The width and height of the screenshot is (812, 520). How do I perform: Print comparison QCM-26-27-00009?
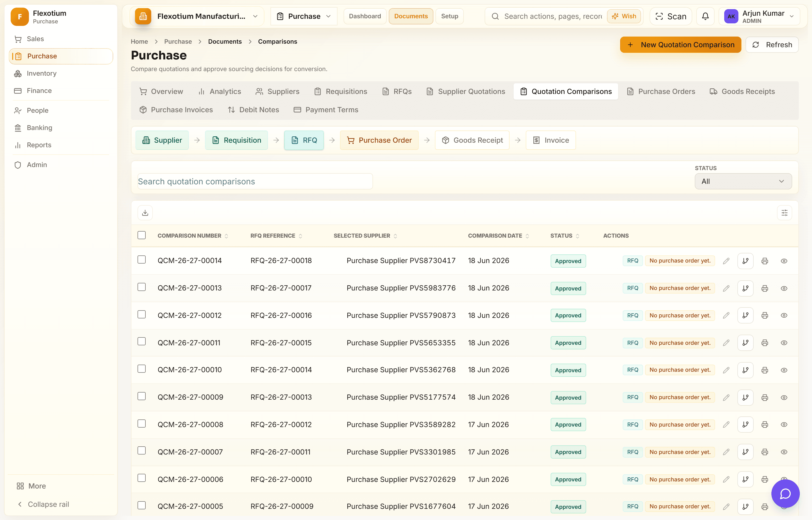(765, 397)
